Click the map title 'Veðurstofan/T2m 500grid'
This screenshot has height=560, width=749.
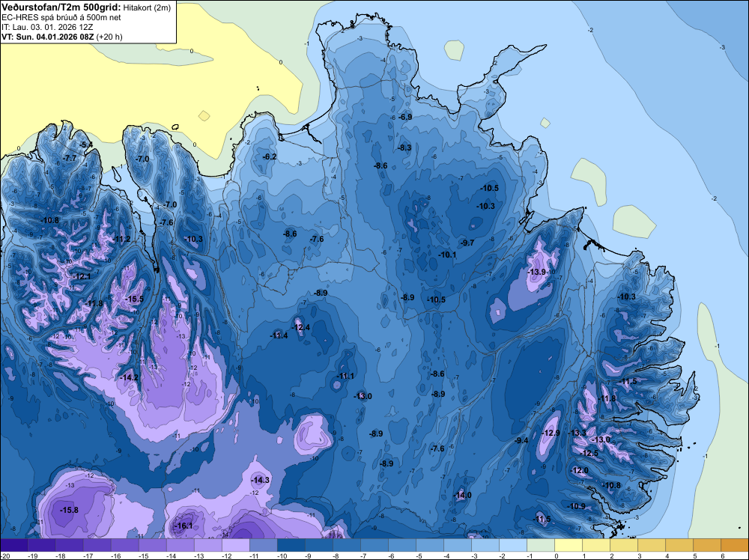tap(61, 7)
